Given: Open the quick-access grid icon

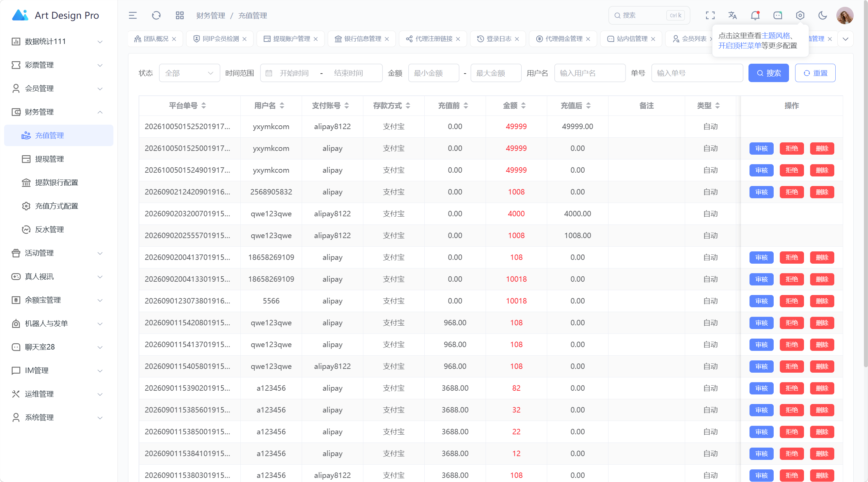Looking at the screenshot, I should [180, 15].
